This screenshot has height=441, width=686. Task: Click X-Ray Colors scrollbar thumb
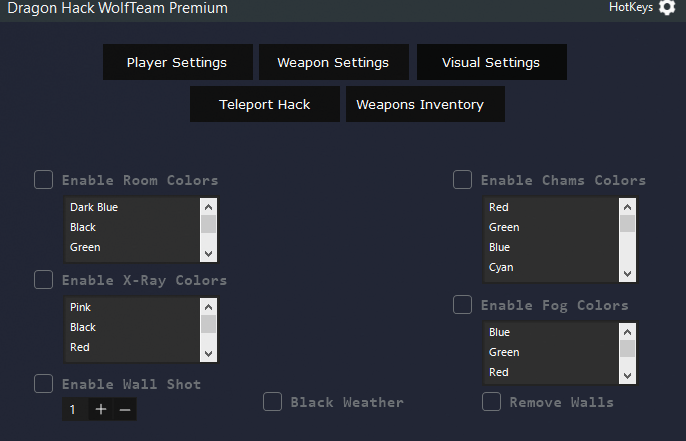pyautogui.click(x=208, y=324)
